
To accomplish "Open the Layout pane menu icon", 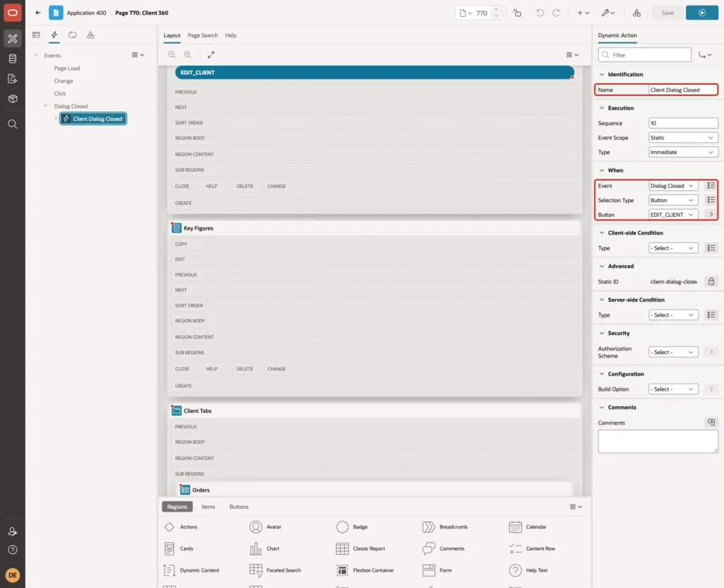I will coord(572,54).
